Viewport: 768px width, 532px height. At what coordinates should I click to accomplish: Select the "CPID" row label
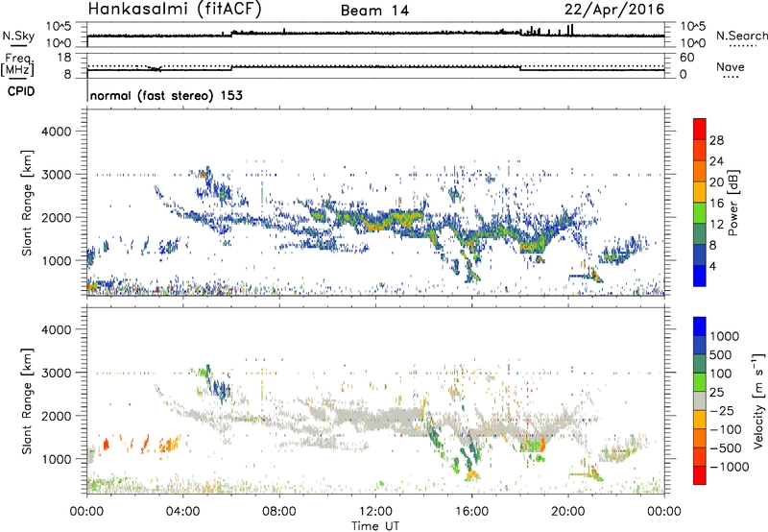pyautogui.click(x=21, y=91)
